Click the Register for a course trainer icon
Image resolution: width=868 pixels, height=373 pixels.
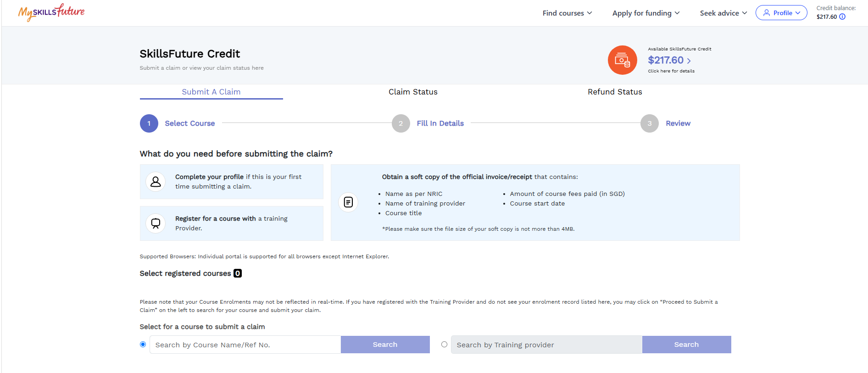[156, 223]
